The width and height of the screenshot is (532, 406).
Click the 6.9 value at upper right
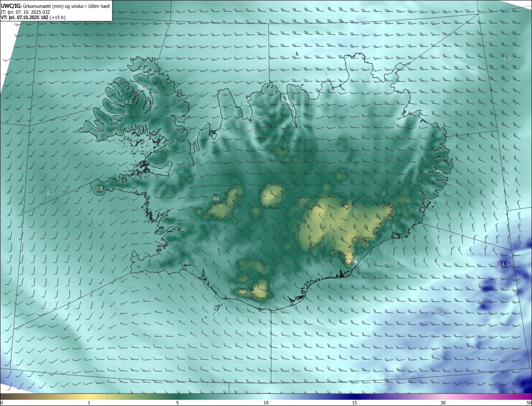pos(507,59)
